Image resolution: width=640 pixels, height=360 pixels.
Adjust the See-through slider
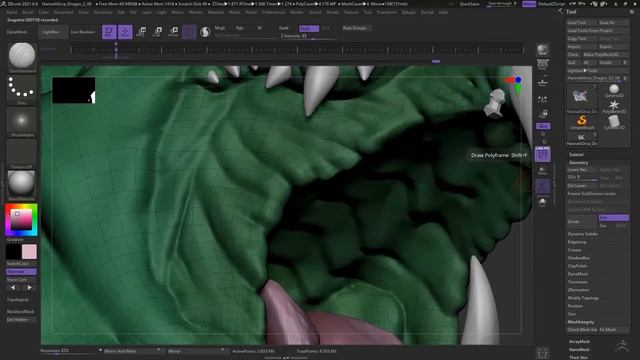pos(502,4)
